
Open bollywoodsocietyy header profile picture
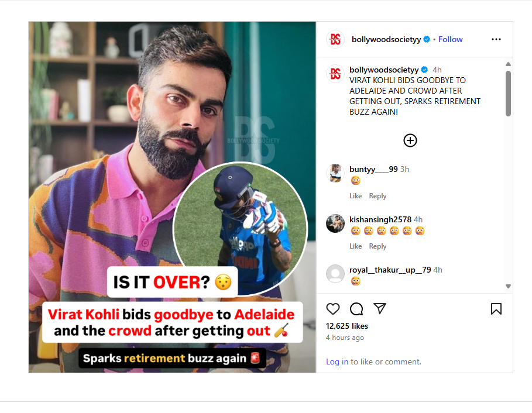coord(335,39)
